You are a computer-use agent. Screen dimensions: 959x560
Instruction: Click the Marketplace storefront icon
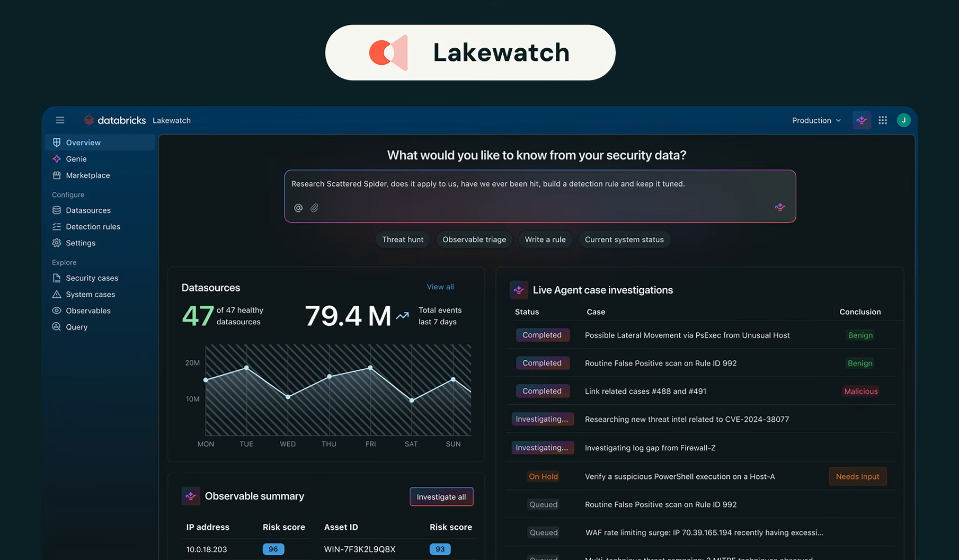click(57, 175)
